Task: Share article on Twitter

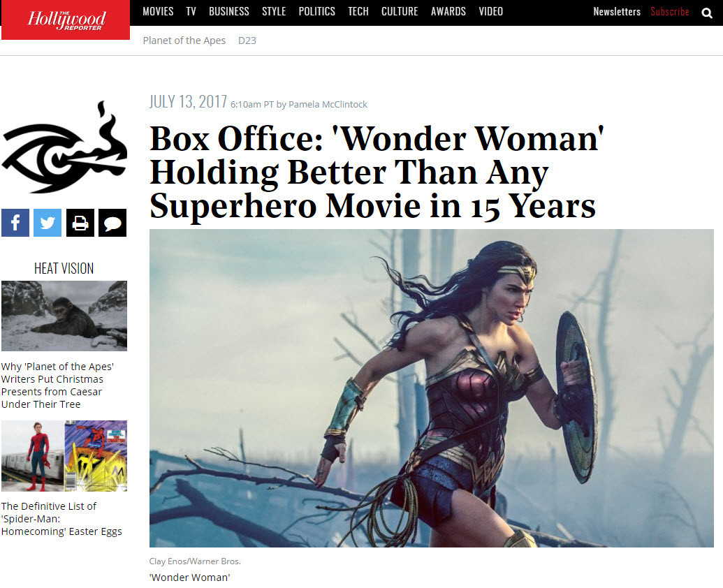Action: pyautogui.click(x=48, y=223)
